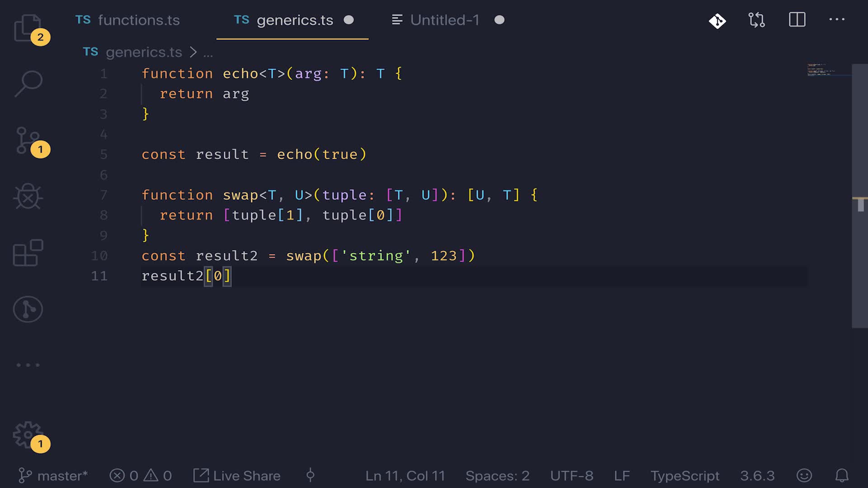Screen dimensions: 868x488
Task: Open the Search sidebar panel
Action: [x=28, y=84]
